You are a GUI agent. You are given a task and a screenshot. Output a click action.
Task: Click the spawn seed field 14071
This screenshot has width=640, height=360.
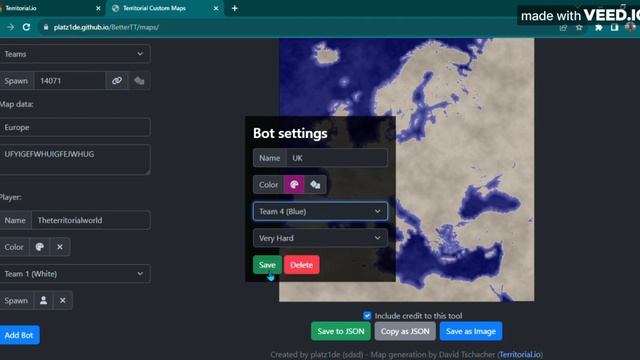70,80
